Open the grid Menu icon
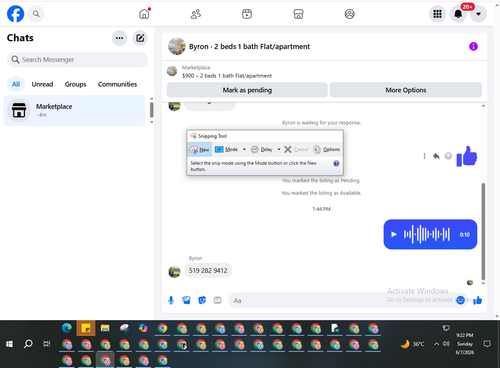Image resolution: width=500 pixels, height=368 pixels. 437,14
